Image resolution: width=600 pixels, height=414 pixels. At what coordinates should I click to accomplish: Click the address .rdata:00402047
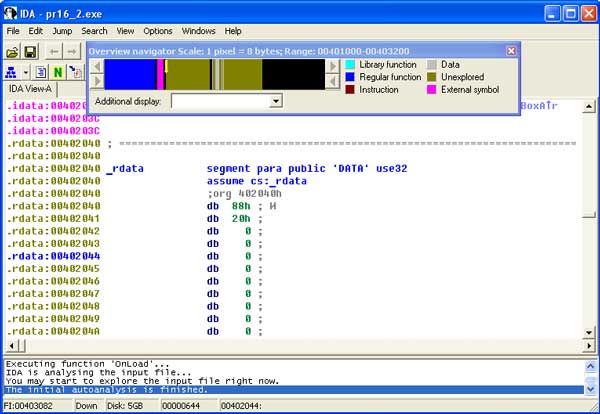54,294
